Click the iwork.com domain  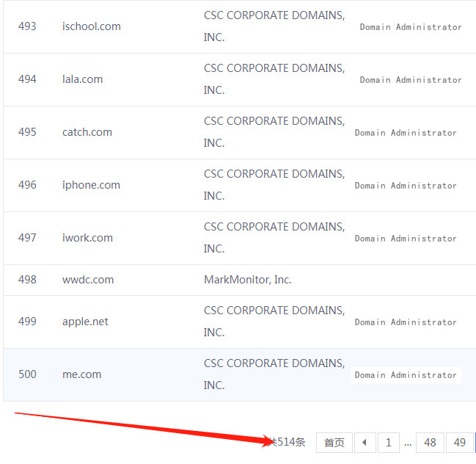pyautogui.click(x=87, y=238)
